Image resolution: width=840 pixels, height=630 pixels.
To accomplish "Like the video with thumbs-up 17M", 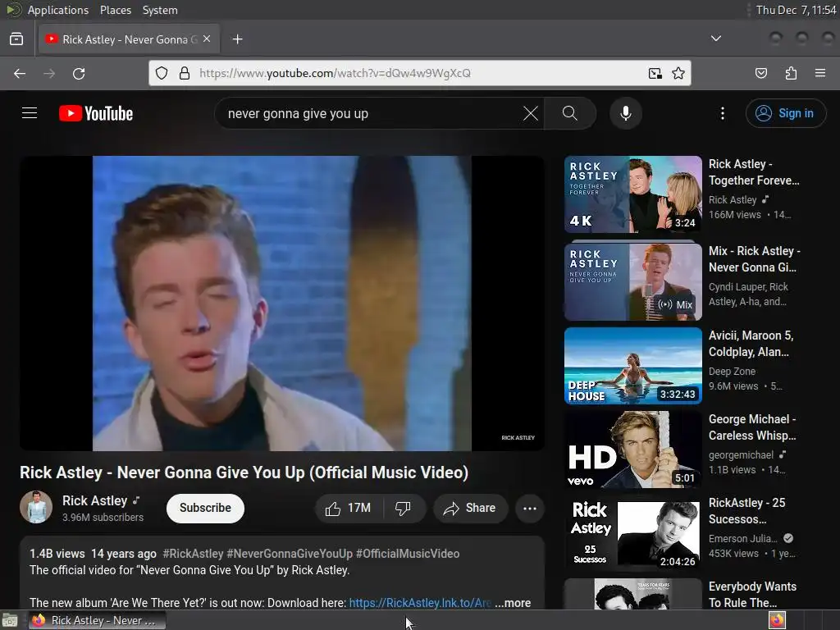I will coord(348,508).
